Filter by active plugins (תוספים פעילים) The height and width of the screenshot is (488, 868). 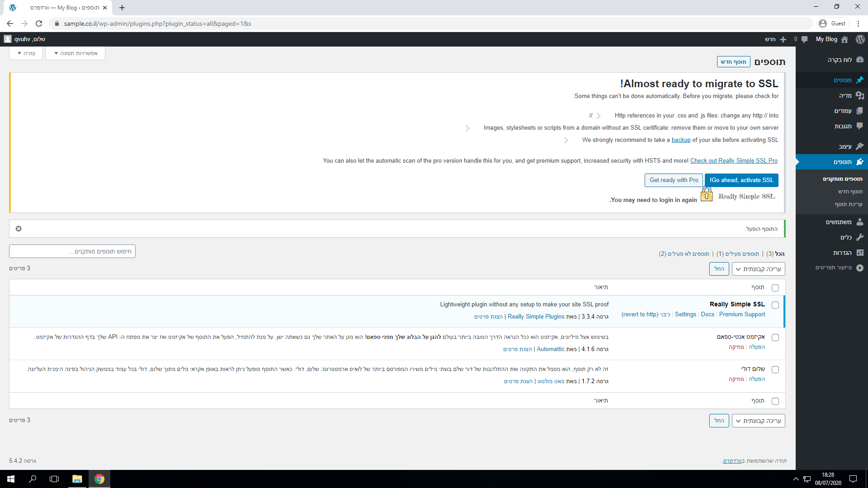(738, 254)
